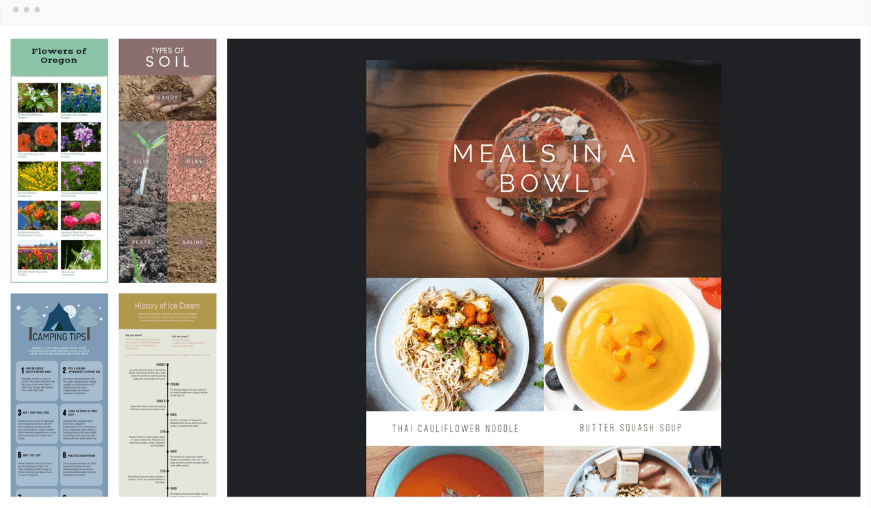Click the Clay soil tile
Image resolution: width=871 pixels, height=508 pixels.
192,160
